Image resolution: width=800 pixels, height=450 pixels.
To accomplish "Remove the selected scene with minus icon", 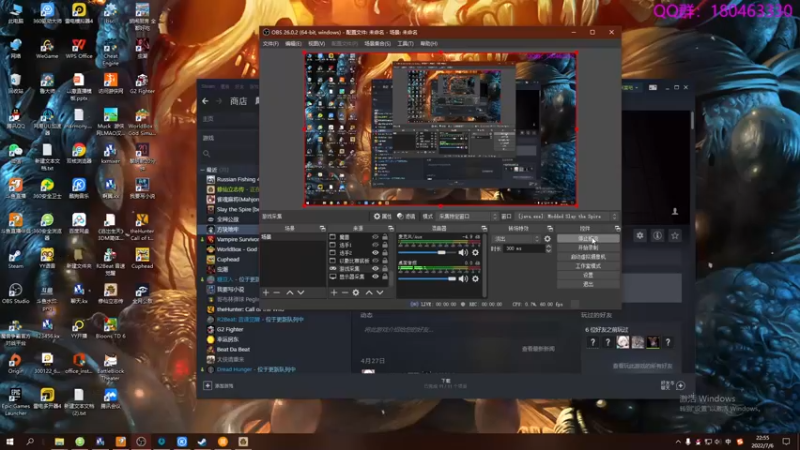I will tap(277, 292).
